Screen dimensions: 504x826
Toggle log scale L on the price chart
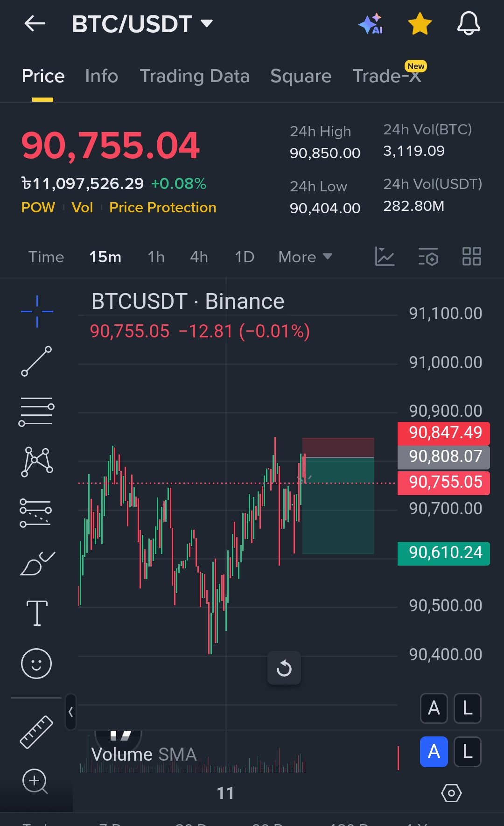pos(468,708)
